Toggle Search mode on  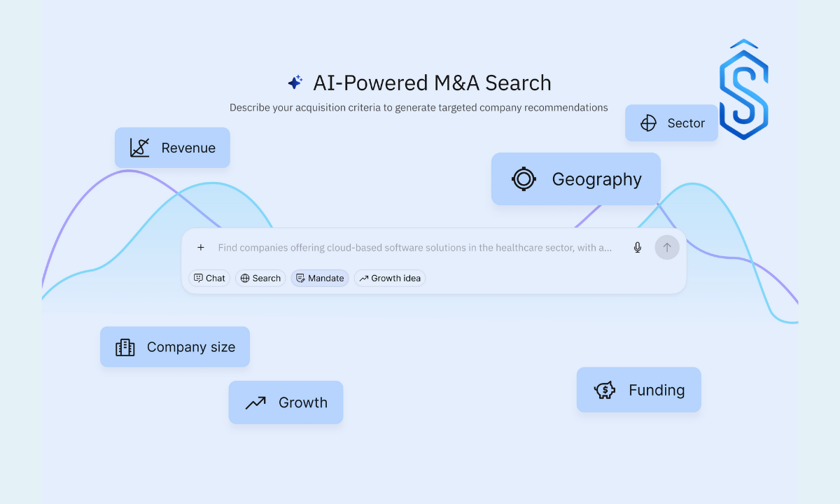[260, 278]
